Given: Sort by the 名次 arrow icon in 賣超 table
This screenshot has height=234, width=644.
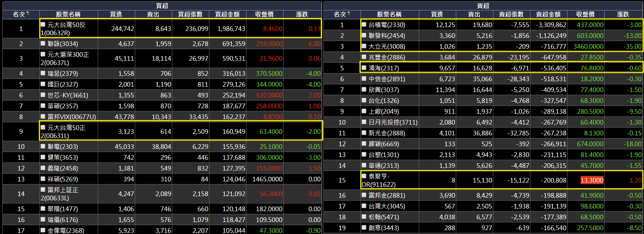Looking at the screenshot, I should [x=349, y=14].
